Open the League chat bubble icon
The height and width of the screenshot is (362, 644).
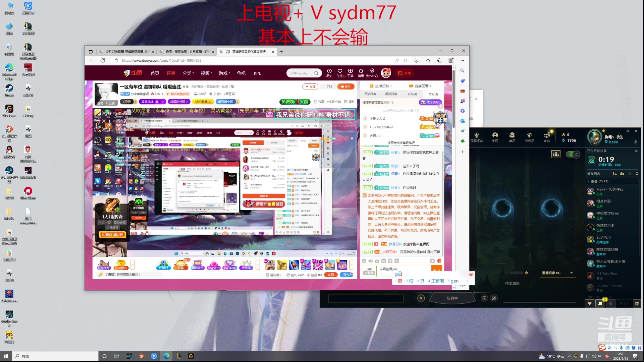click(589, 303)
